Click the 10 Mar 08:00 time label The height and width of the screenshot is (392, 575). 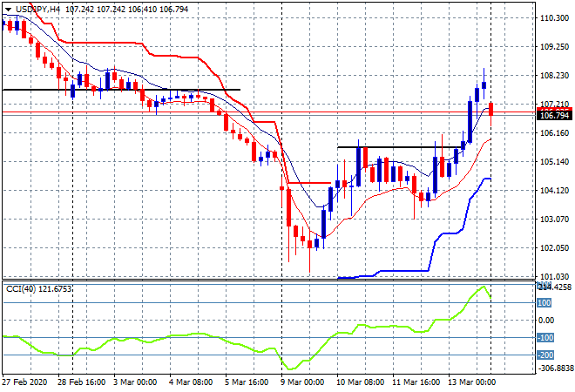(x=360, y=382)
